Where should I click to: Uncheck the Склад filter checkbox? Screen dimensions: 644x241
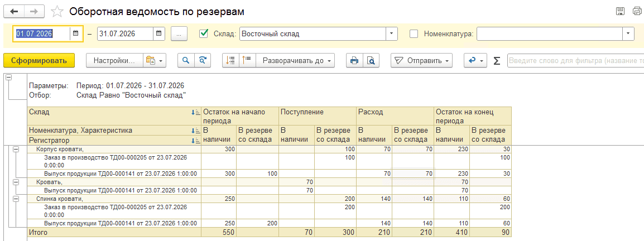coord(203,33)
